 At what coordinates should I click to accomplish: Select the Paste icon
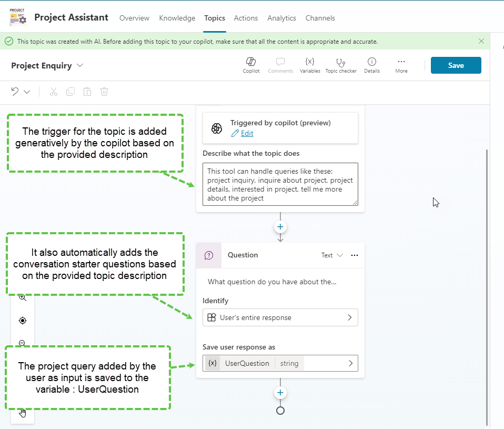[x=87, y=91]
